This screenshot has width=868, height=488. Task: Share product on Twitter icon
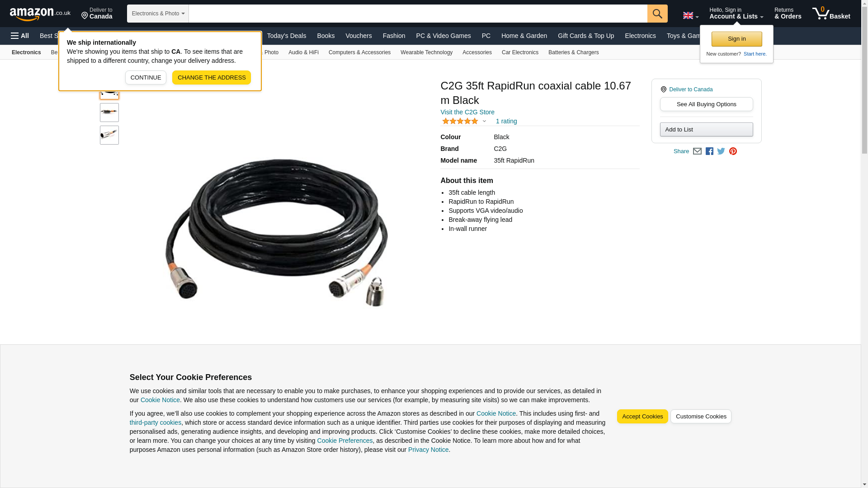[721, 151]
